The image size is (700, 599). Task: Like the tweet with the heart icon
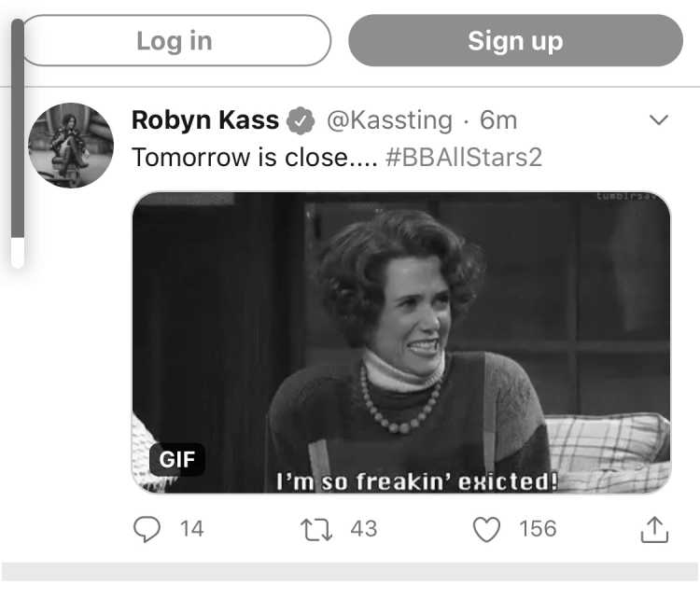[x=486, y=529]
